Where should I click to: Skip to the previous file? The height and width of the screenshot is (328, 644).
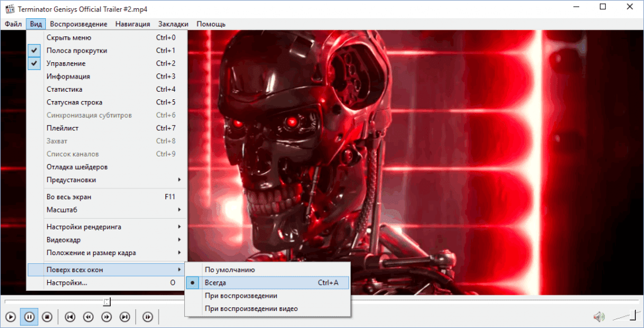(x=70, y=317)
